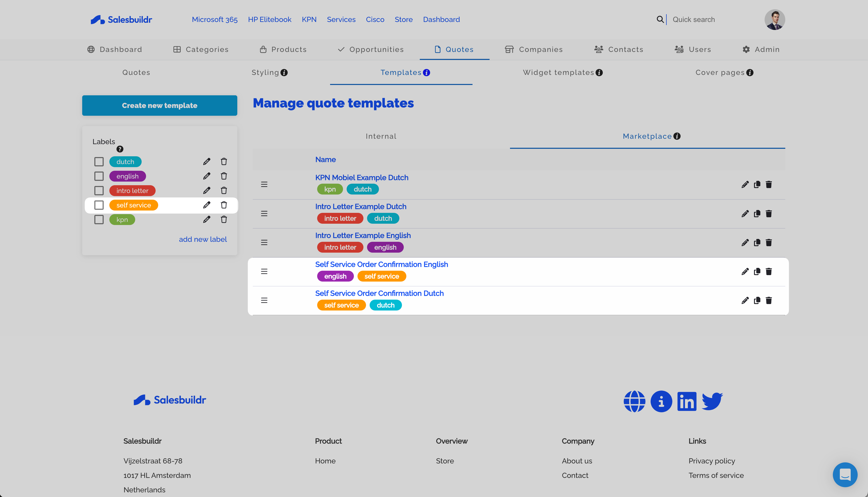Delete the self service label

pos(224,205)
